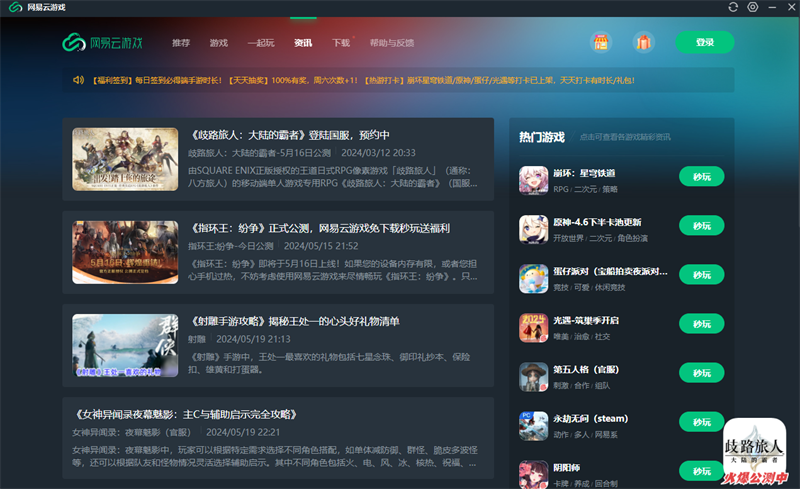
Task: Click game name 永劫无间 (steam)
Action: coord(591,419)
